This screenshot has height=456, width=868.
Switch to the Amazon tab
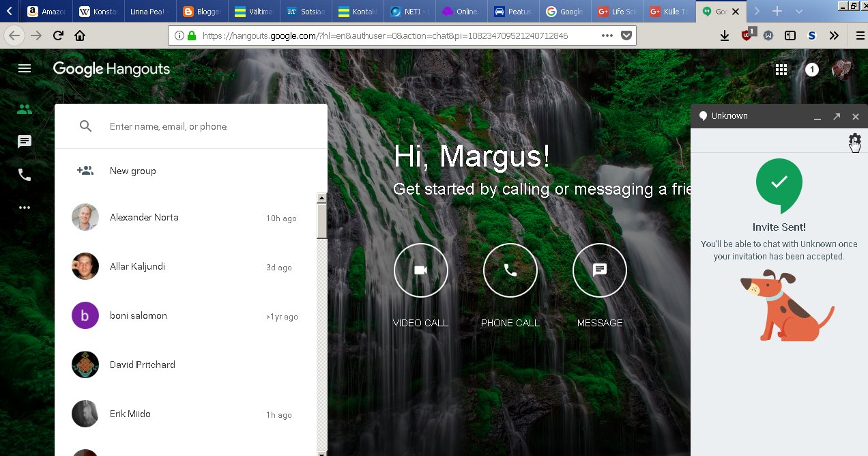pyautogui.click(x=48, y=12)
